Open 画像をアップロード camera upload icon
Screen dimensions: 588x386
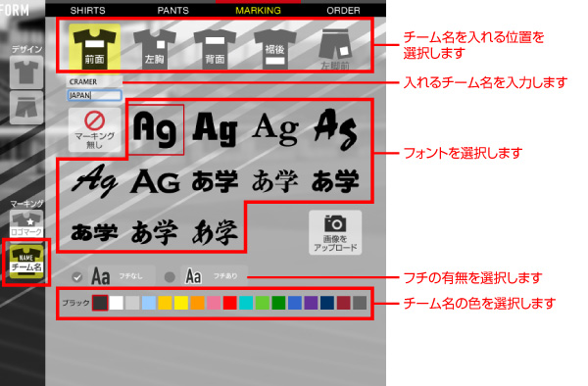coord(335,232)
